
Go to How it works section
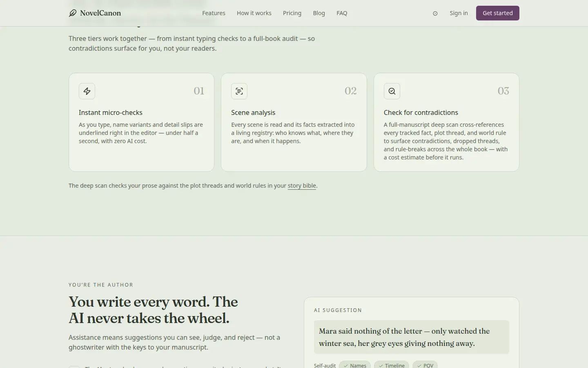pyautogui.click(x=254, y=13)
